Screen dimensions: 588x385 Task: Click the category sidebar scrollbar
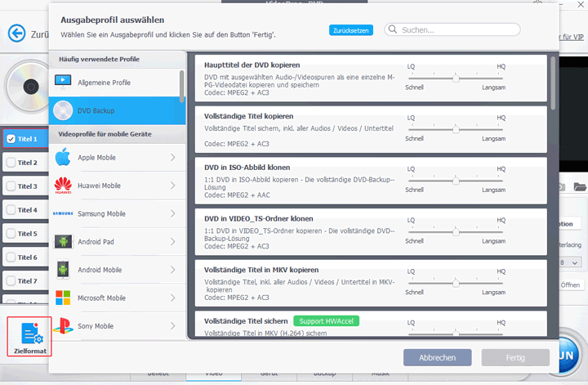182,87
